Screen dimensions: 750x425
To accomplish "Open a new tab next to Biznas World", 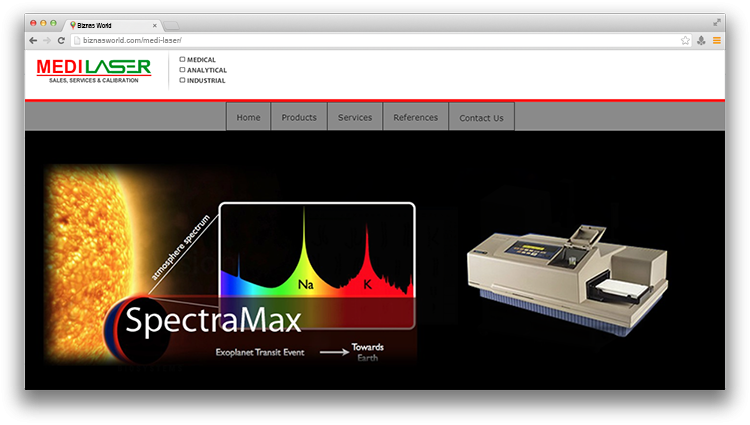I will (171, 24).
